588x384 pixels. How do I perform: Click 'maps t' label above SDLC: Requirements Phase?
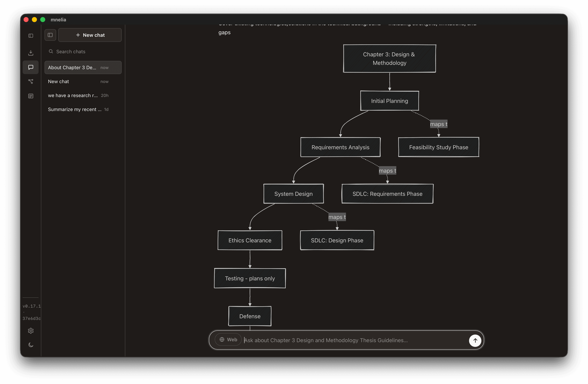[387, 171]
